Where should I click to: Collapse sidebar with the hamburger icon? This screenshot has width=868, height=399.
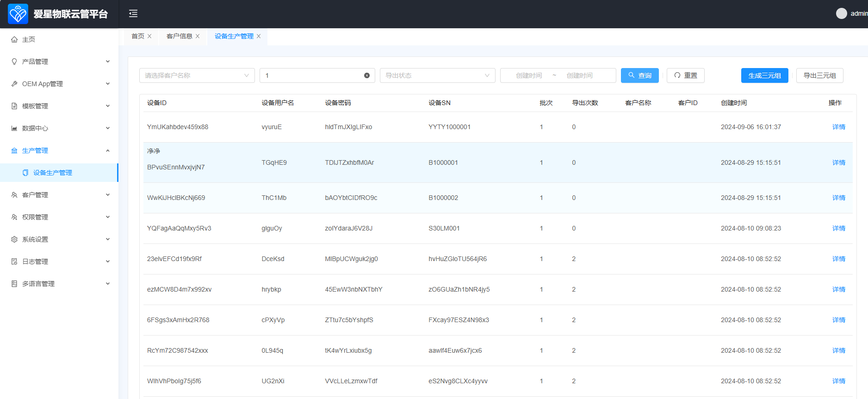(x=133, y=13)
